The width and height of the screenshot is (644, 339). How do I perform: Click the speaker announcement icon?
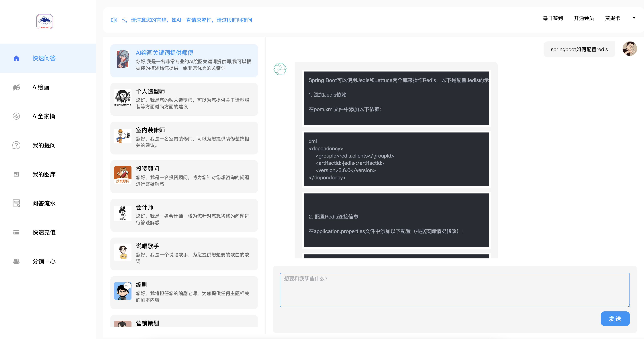click(x=114, y=20)
